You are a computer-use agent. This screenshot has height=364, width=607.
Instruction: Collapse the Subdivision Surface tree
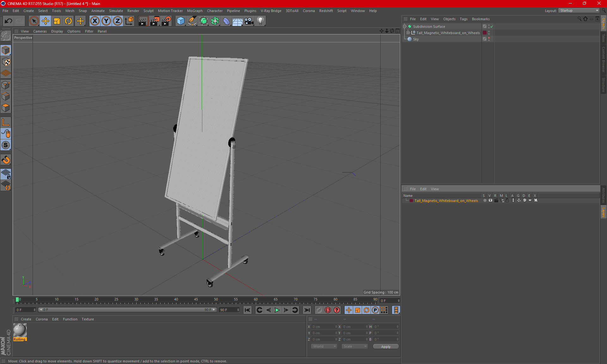(404, 27)
